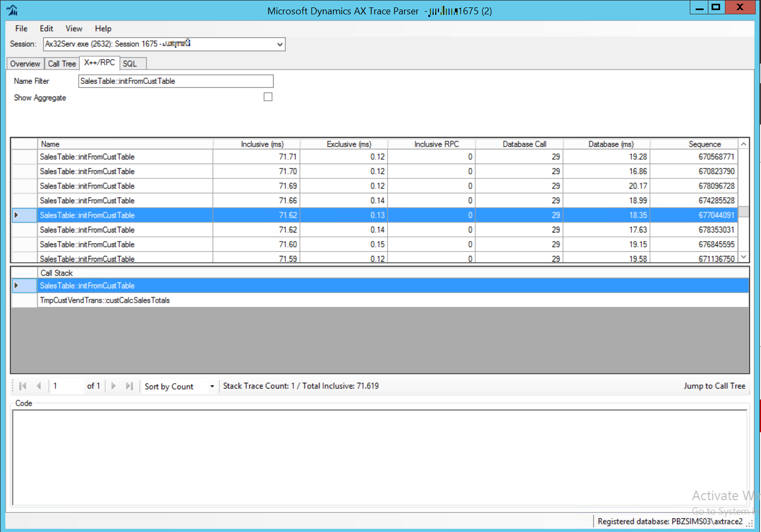Open the Edit menu
The image size is (761, 532).
point(46,29)
